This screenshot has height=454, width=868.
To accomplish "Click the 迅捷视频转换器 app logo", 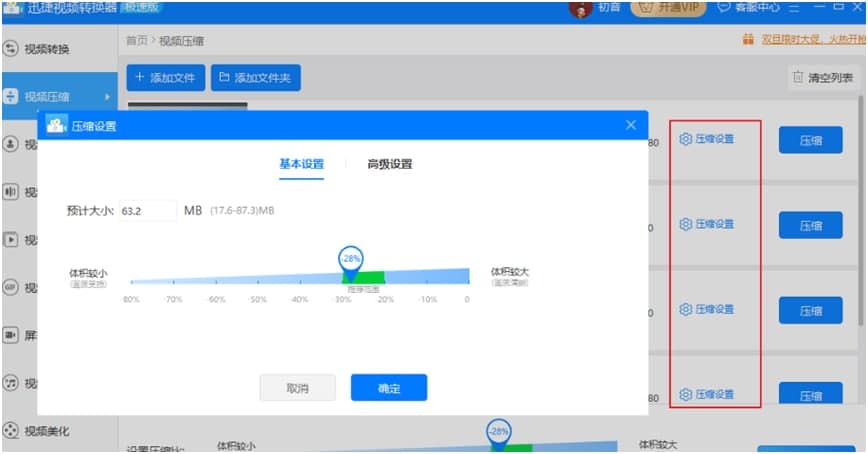I will [13, 7].
